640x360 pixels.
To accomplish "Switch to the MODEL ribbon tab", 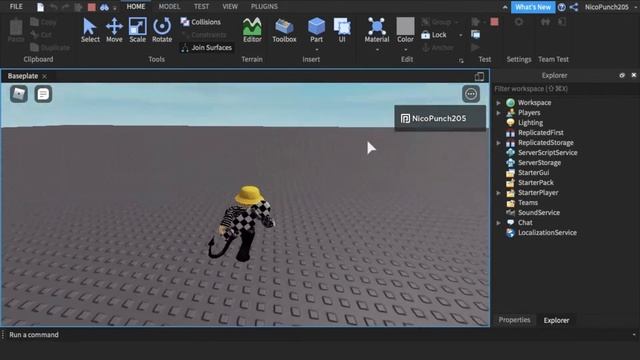I will (x=169, y=7).
